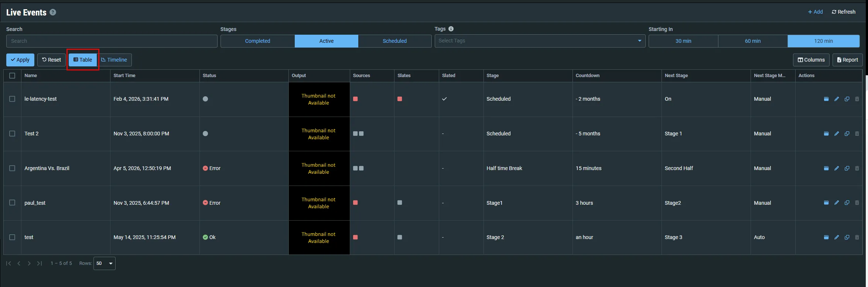This screenshot has width=868, height=287.
Task: Delete the paul_test event via trash icon
Action: pos(857,203)
